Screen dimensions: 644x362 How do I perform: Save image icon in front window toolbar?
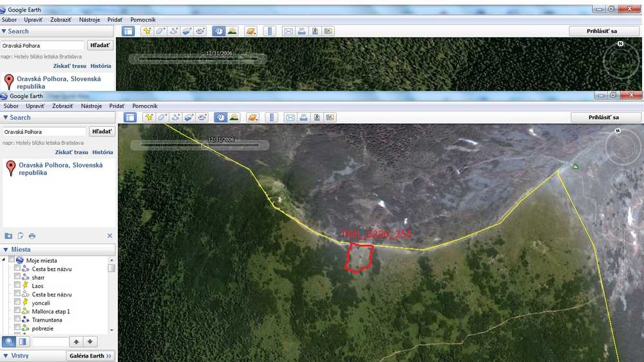317,117
